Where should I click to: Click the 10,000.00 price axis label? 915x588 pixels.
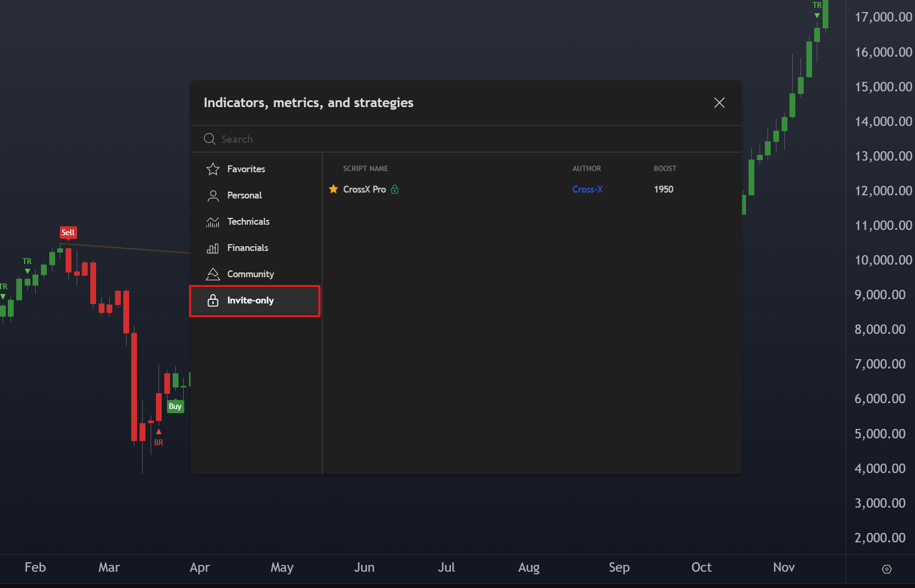[883, 260]
